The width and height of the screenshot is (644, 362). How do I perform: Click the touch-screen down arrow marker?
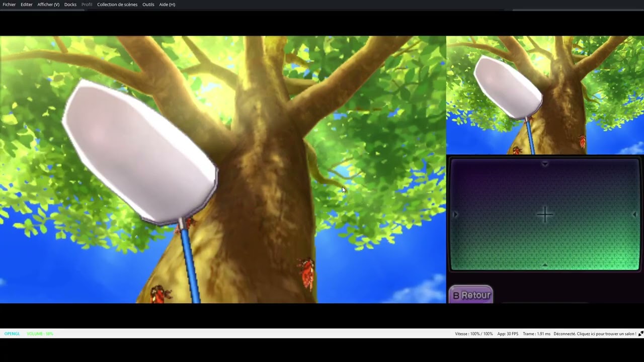tap(545, 264)
